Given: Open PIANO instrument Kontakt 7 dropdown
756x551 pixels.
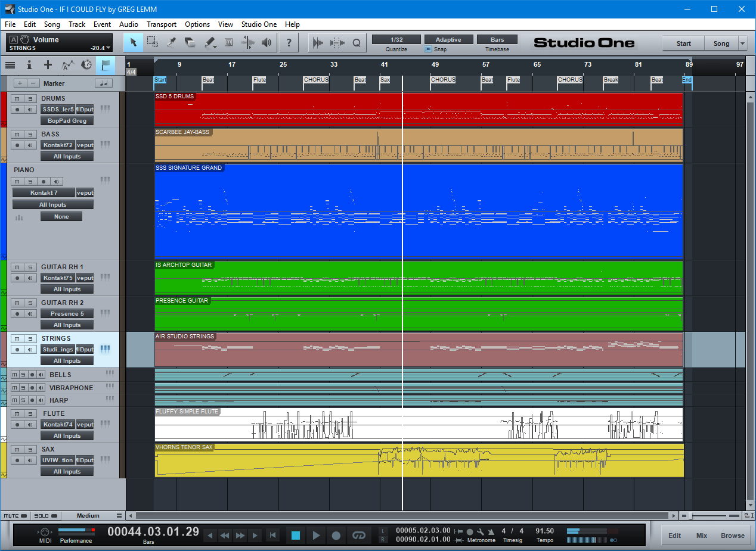Looking at the screenshot, I should pyautogui.click(x=44, y=193).
